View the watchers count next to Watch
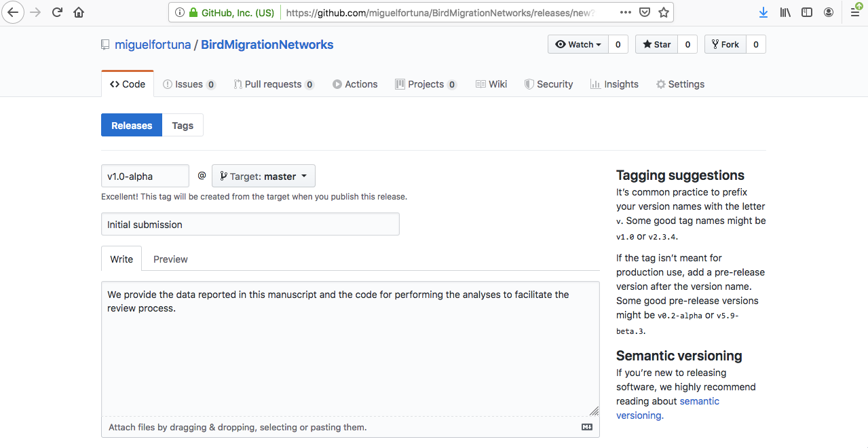 (x=618, y=44)
